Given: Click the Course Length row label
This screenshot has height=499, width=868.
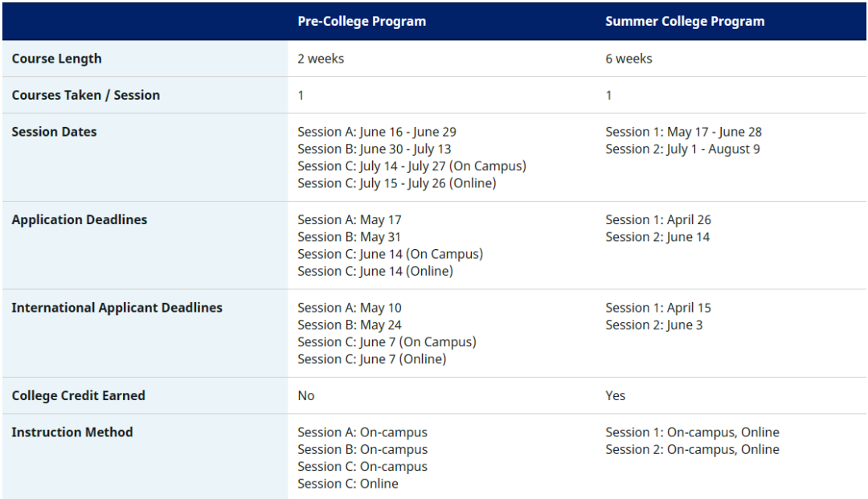Looking at the screenshot, I should (56, 59).
